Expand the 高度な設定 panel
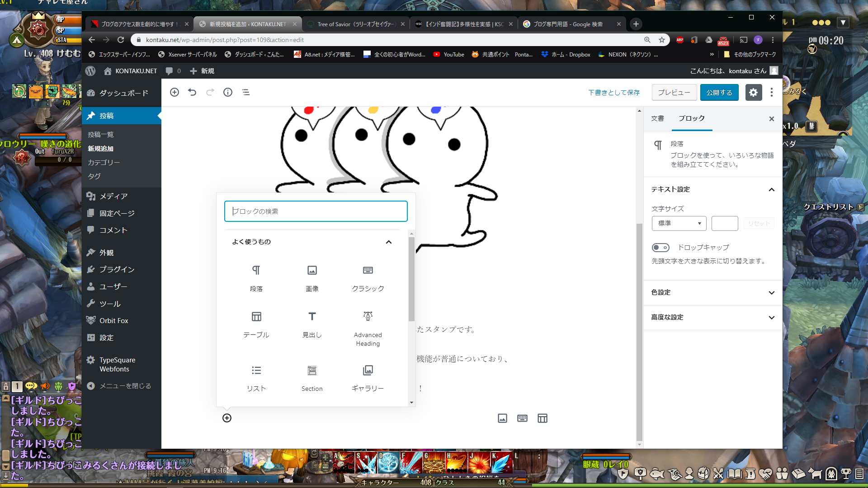The width and height of the screenshot is (868, 488). 713,317
